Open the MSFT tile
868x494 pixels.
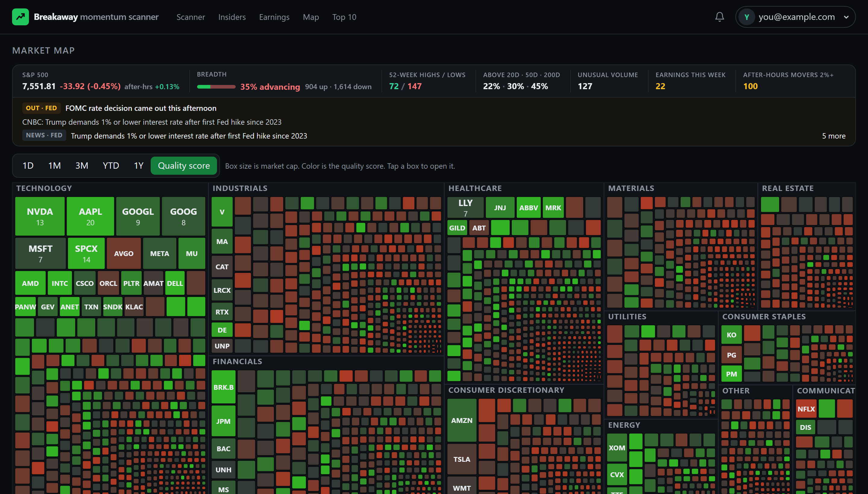(x=40, y=253)
